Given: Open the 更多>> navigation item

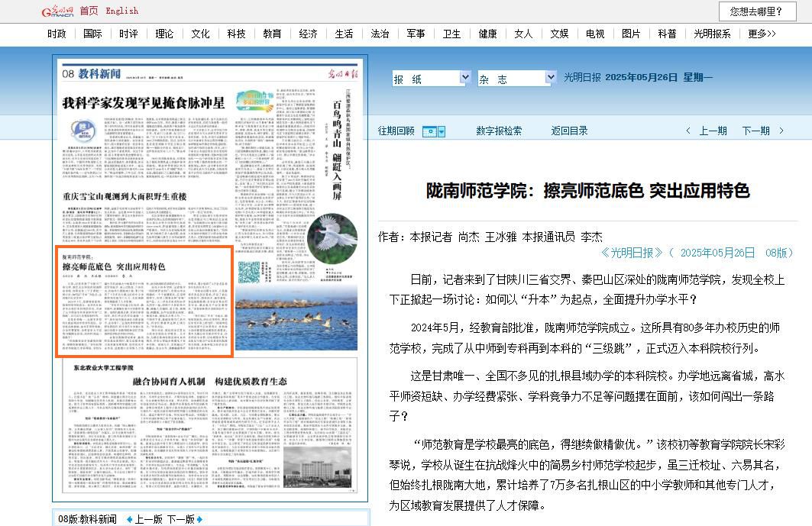Looking at the screenshot, I should click(x=762, y=34).
